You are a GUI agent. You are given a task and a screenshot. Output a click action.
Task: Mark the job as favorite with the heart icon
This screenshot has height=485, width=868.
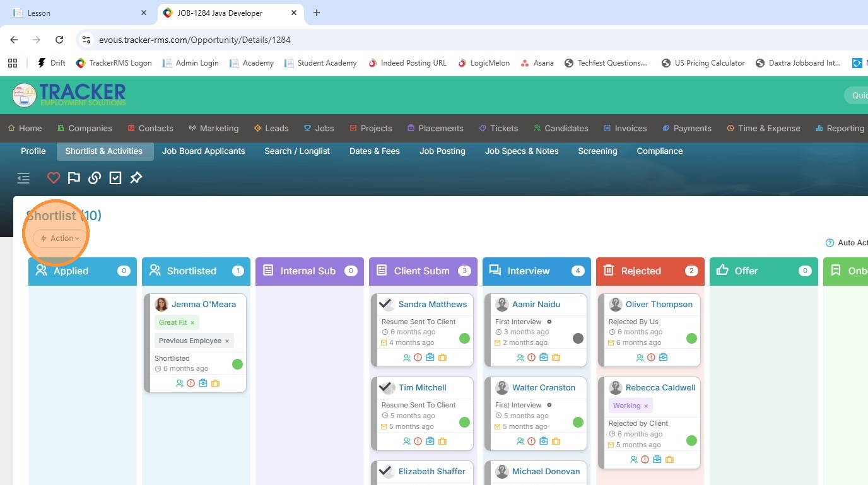click(x=54, y=178)
